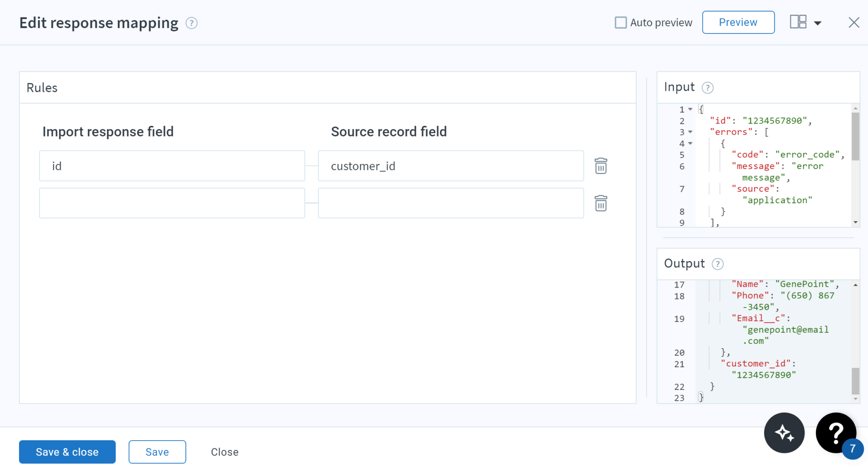Open the Output panel help icon
The width and height of the screenshot is (868, 469).
pos(718,264)
